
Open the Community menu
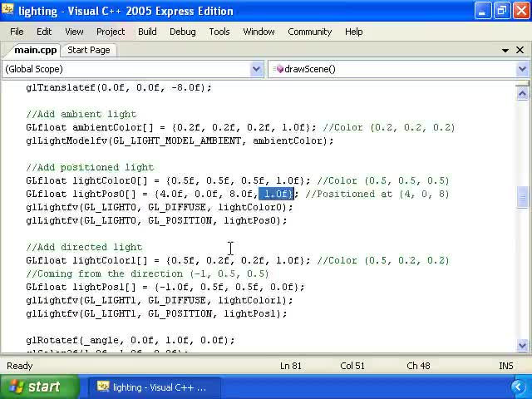coord(309,32)
